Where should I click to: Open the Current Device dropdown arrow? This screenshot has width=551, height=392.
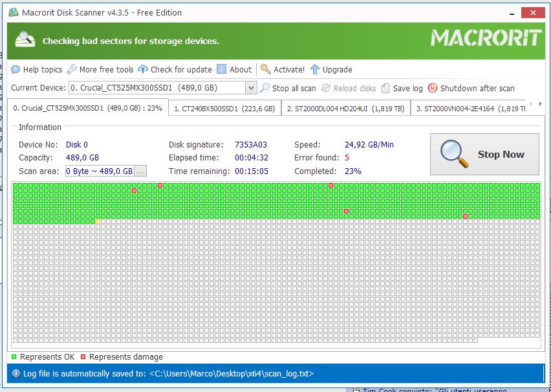pos(251,87)
